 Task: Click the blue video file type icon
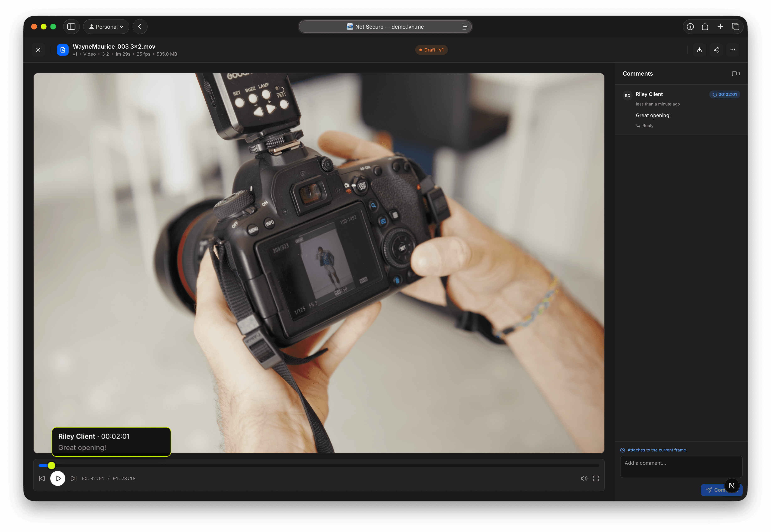[x=63, y=50]
